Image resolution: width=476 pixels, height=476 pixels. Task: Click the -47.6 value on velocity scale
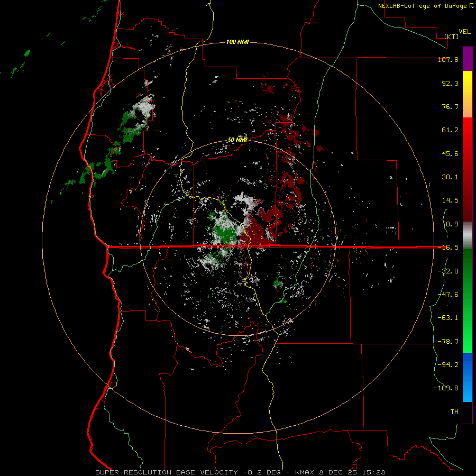tap(448, 295)
